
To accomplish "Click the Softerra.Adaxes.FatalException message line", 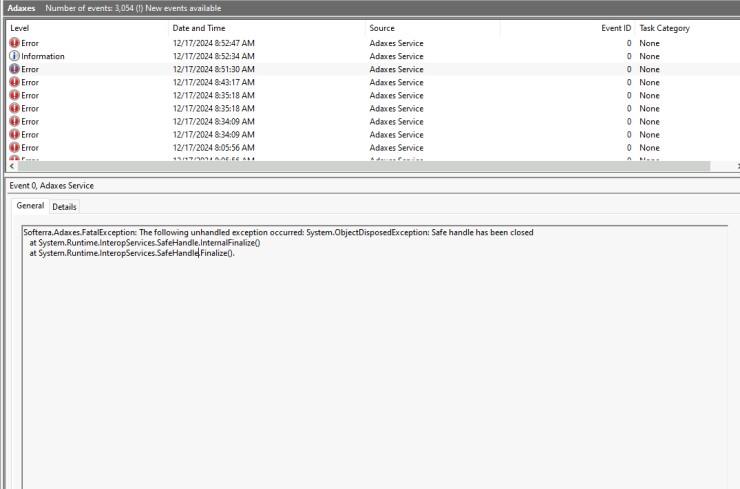I will pos(278,232).
